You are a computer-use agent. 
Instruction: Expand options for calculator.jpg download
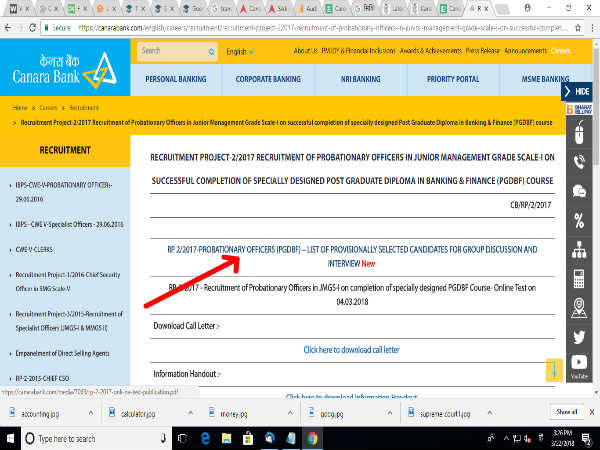pyautogui.click(x=190, y=413)
